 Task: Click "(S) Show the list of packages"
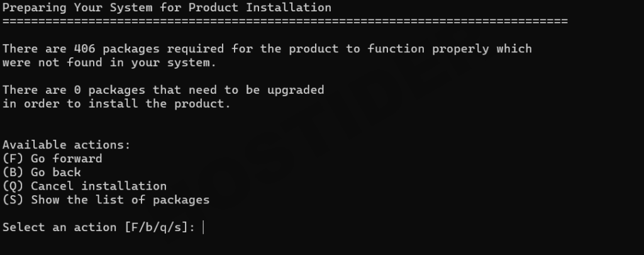point(106,200)
